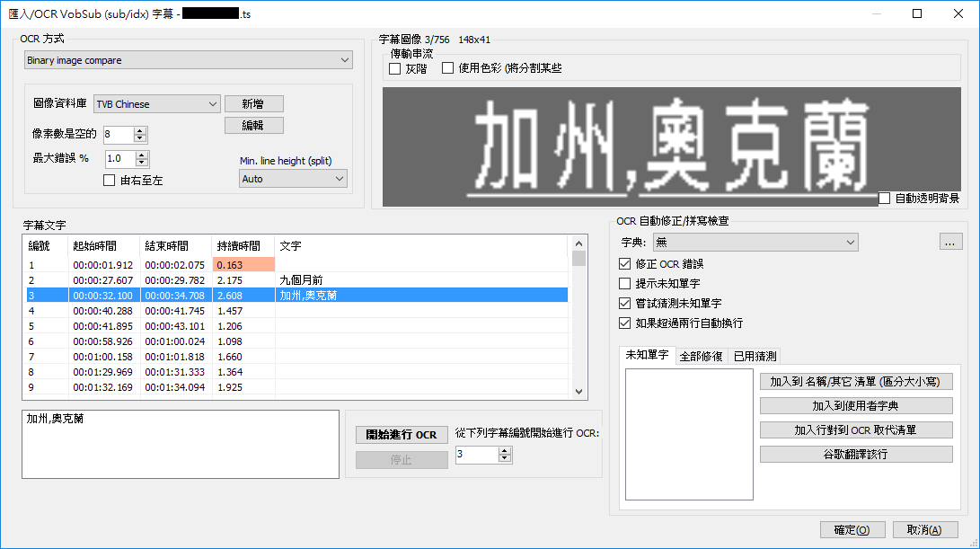Click the 文字 column header

point(421,245)
